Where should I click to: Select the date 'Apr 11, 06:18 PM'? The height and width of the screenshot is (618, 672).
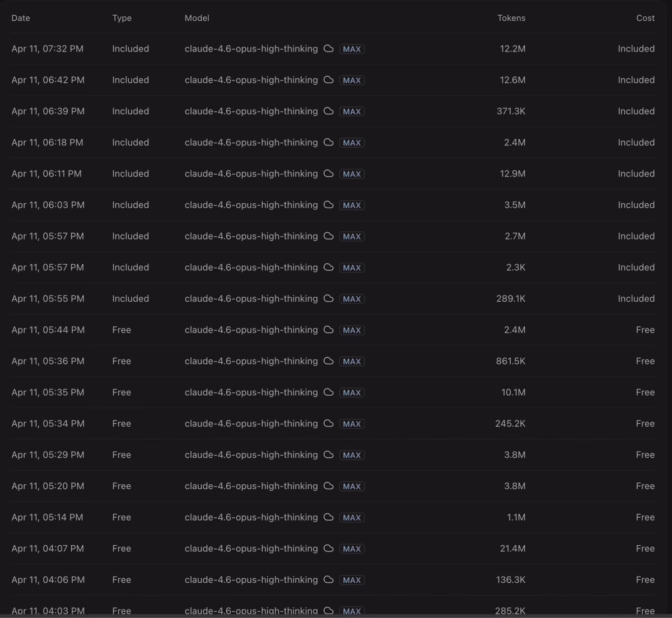(48, 143)
